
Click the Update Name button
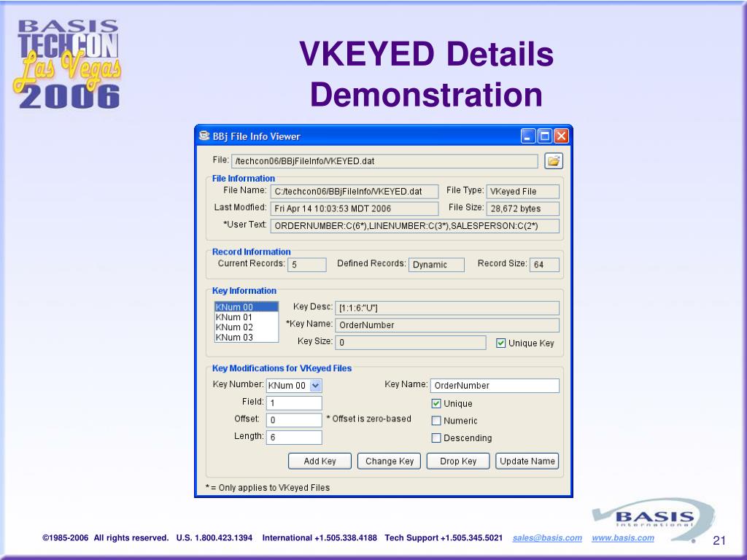pyautogui.click(x=527, y=461)
